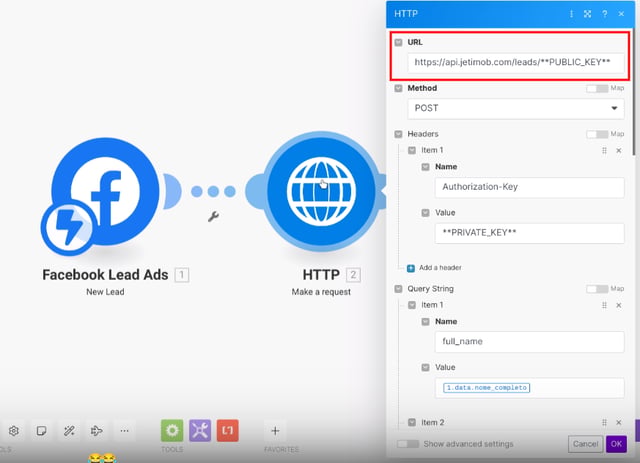This screenshot has width=640, height=463.
Task: Add a favorite with plus icon
Action: click(x=275, y=430)
